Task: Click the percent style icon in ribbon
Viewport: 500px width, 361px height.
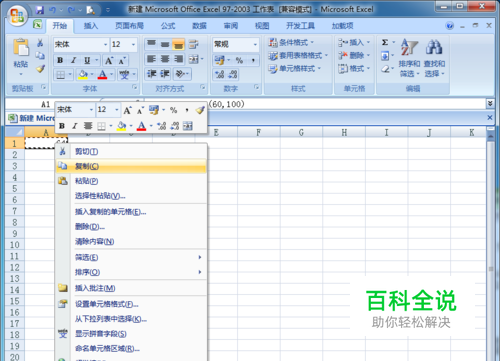Action: [x=239, y=60]
